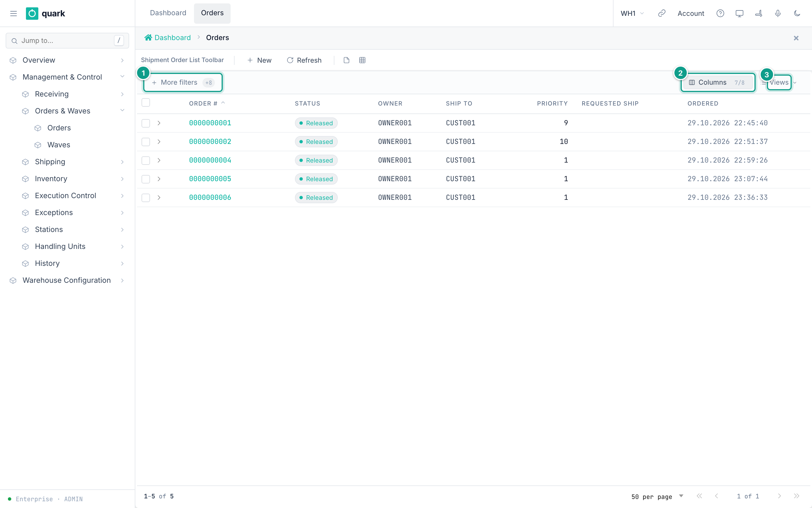Click the grid table icon in toolbar
Viewport: 812px width, 508px height.
click(362, 60)
